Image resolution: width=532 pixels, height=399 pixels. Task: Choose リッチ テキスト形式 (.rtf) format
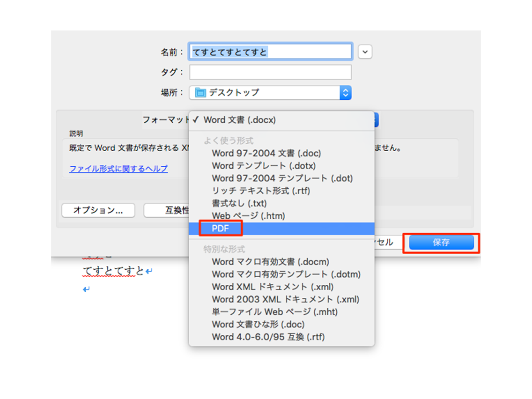coord(281,191)
